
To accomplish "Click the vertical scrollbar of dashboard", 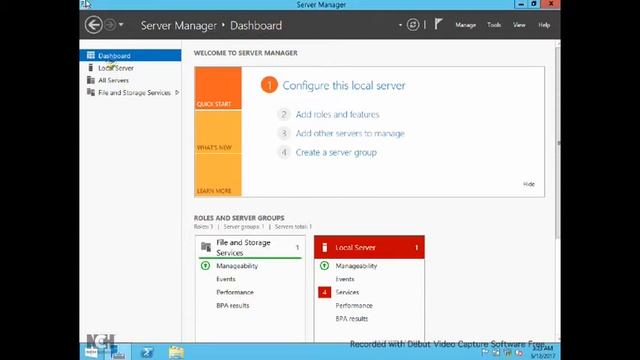I will pos(558,143).
